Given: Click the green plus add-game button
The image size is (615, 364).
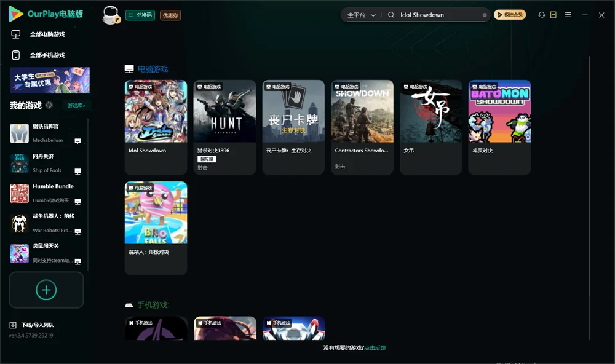Looking at the screenshot, I should [46, 290].
